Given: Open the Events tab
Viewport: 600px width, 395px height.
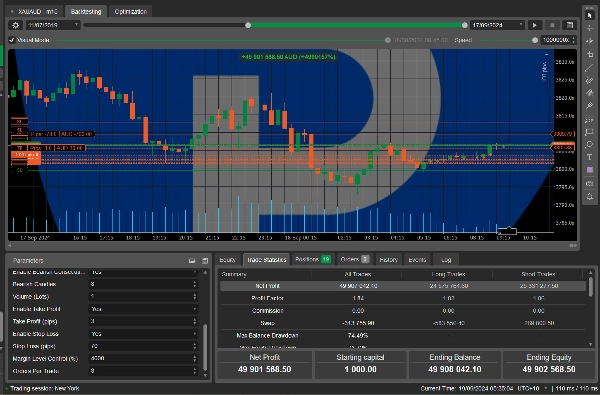Looking at the screenshot, I should coord(417,260).
